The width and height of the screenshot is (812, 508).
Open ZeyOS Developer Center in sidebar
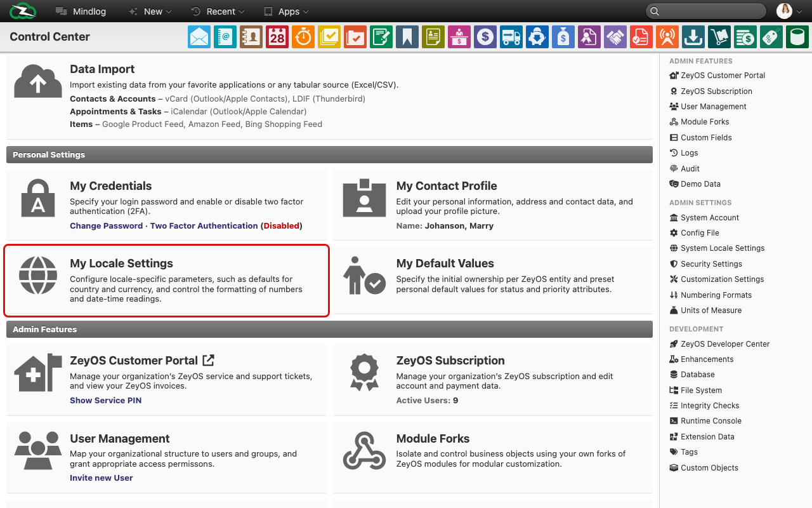pos(719,344)
